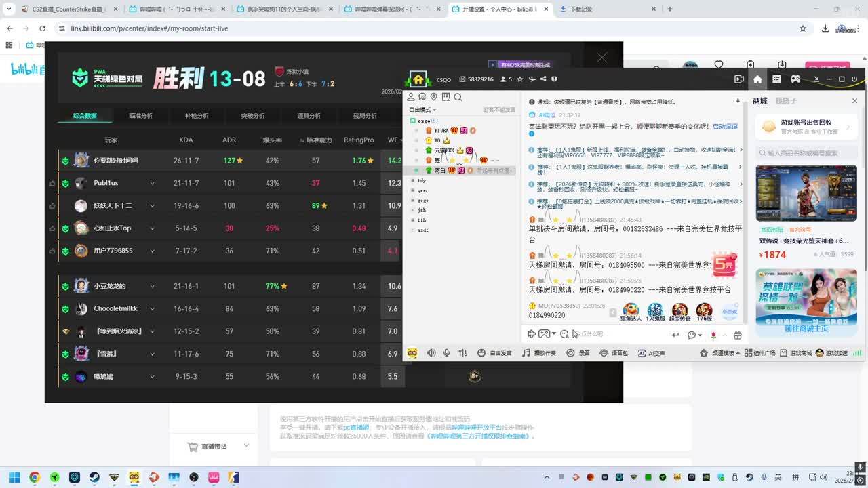
Task: Click 播放伴奏 accompaniment button
Action: (539, 353)
